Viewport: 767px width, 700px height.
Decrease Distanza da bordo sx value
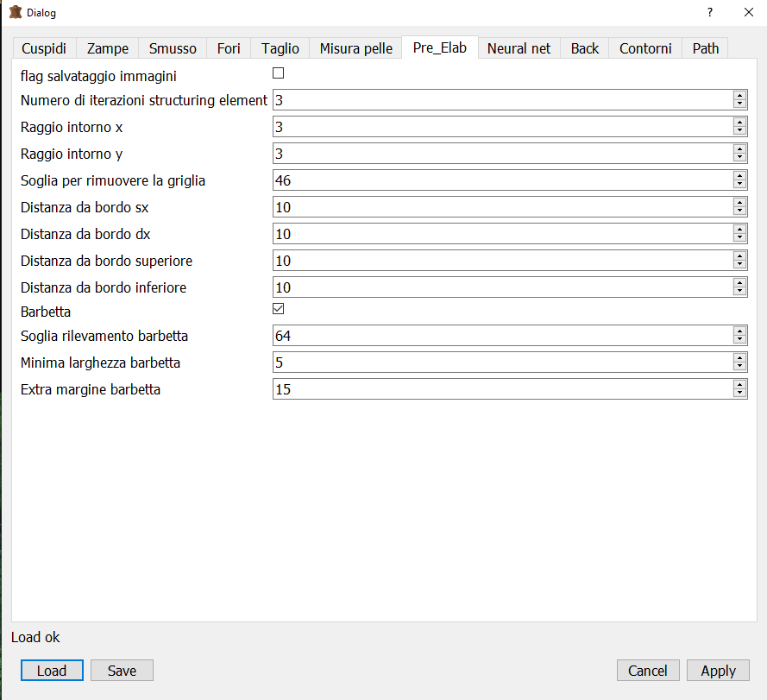coord(739,211)
